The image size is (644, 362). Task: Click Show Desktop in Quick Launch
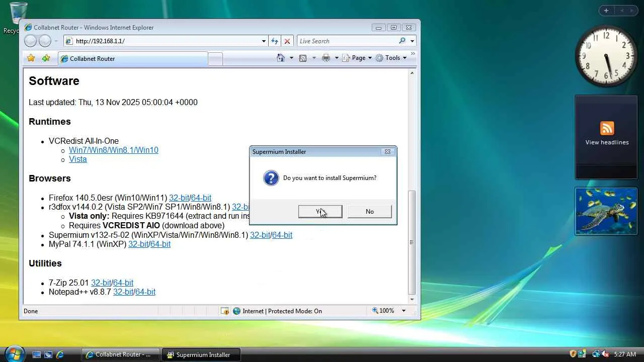37,354
